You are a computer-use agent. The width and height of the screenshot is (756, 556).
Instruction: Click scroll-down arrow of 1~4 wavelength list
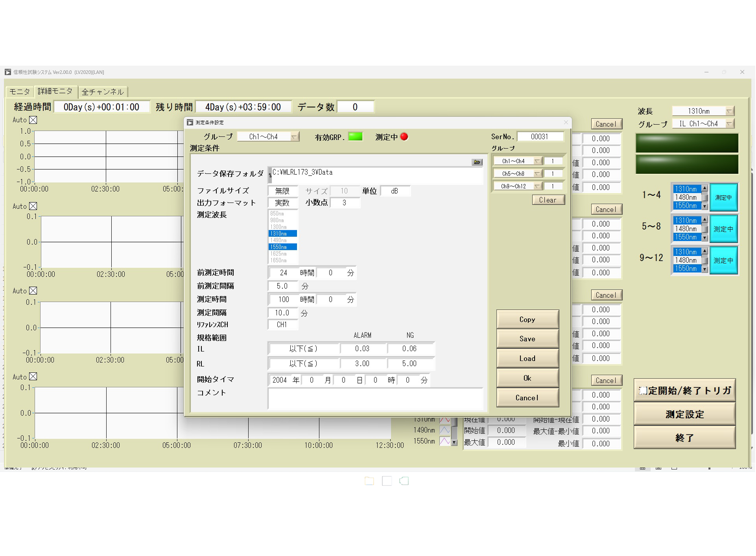705,206
